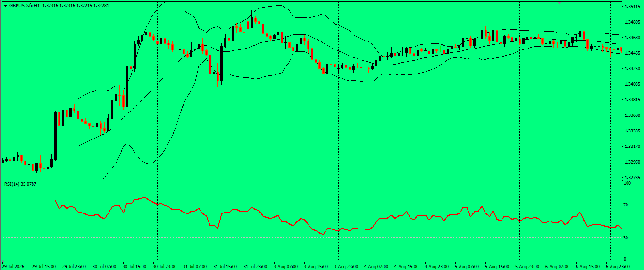
Task: Click the 1.34465 price scale label
Action: click(x=632, y=53)
